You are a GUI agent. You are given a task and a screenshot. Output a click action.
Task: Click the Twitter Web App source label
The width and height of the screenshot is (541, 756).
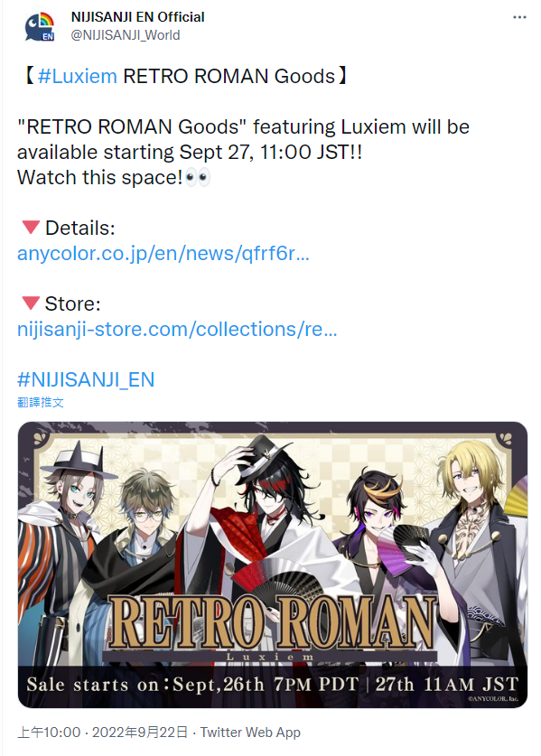coord(250,733)
